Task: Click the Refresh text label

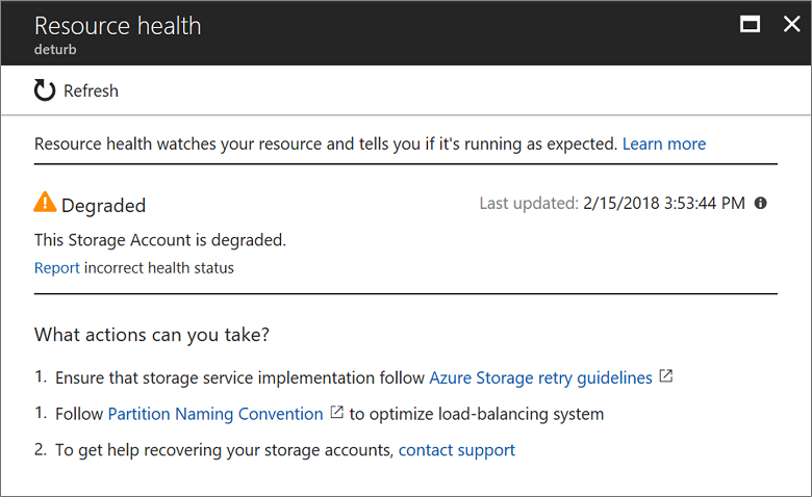Action: pos(91,91)
